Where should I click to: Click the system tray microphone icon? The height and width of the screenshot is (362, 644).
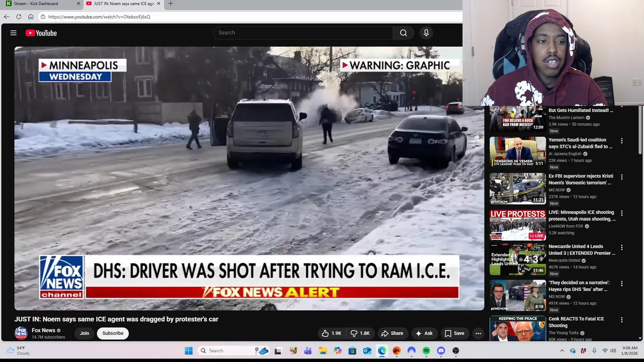coord(594,351)
